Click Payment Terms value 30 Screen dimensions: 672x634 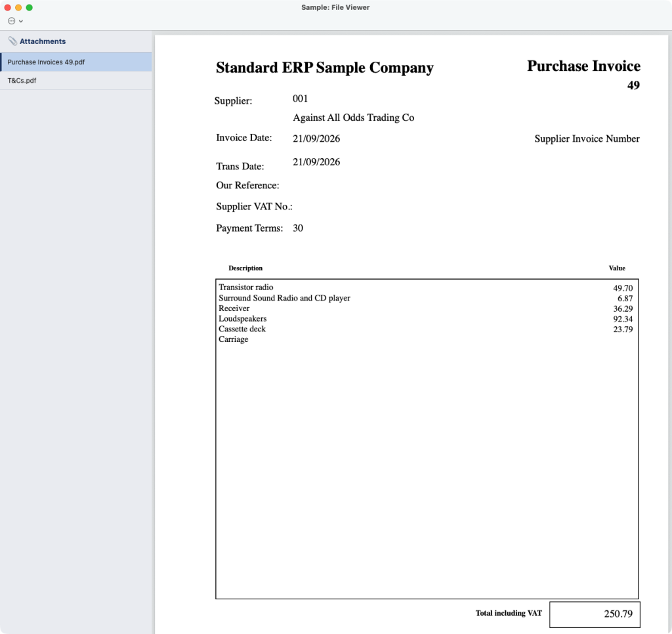[x=298, y=228]
